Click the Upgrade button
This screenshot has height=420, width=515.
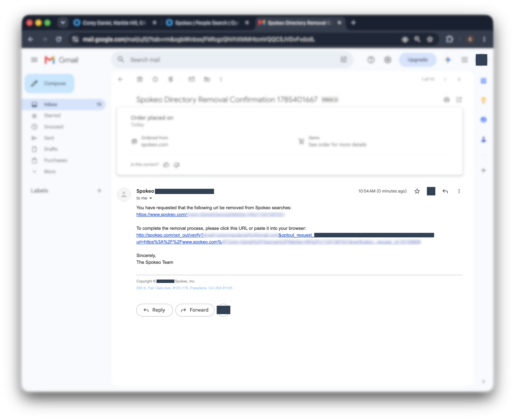coord(418,60)
